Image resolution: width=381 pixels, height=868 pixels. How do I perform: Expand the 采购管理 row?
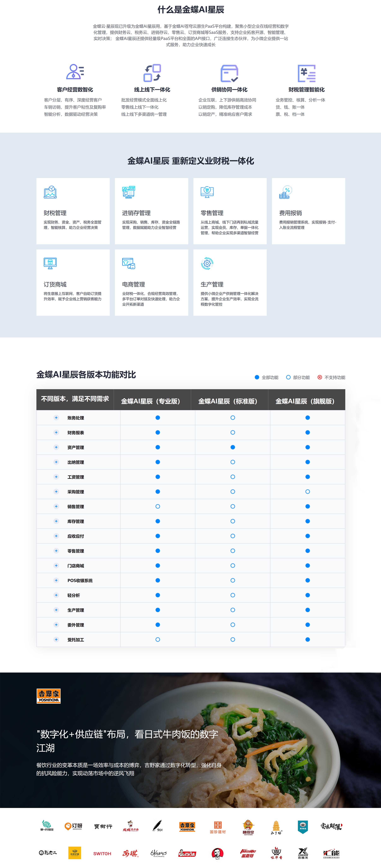56,492
